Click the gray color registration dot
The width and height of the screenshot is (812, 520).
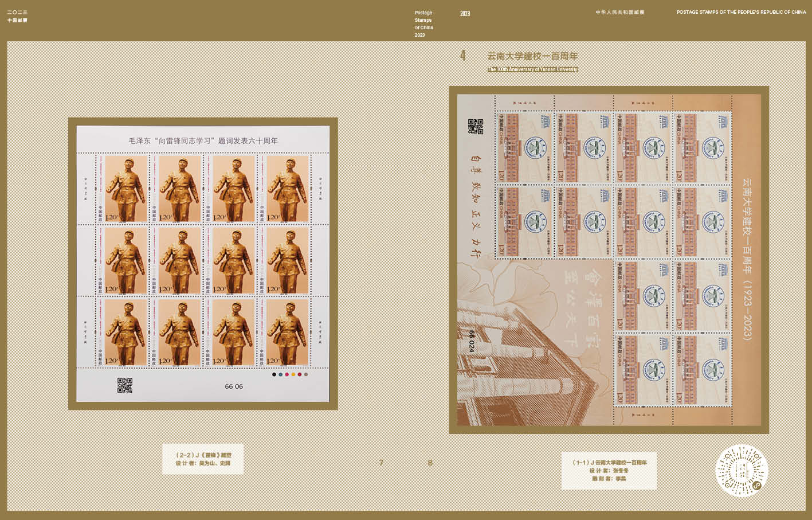[306, 374]
